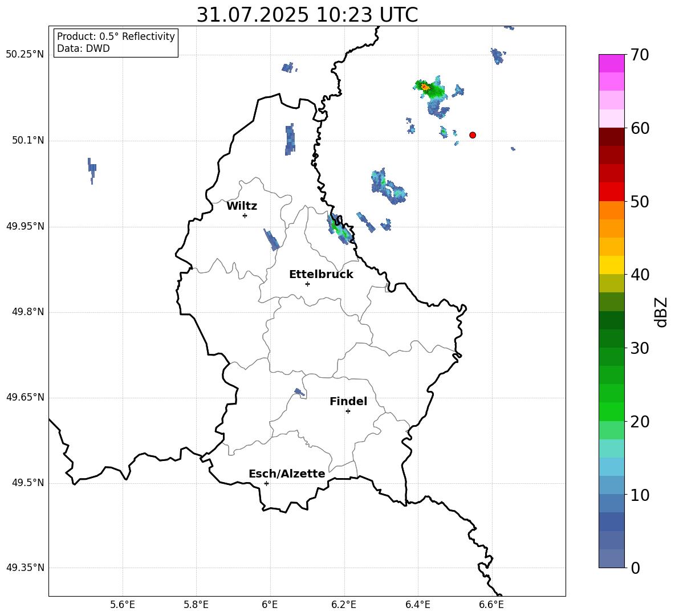Click the Ettelbruck station cross marker
This screenshot has width=675, height=616.
click(307, 284)
